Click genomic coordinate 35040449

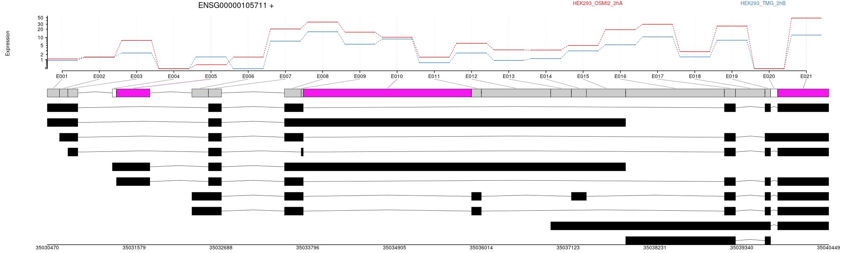tap(829, 248)
